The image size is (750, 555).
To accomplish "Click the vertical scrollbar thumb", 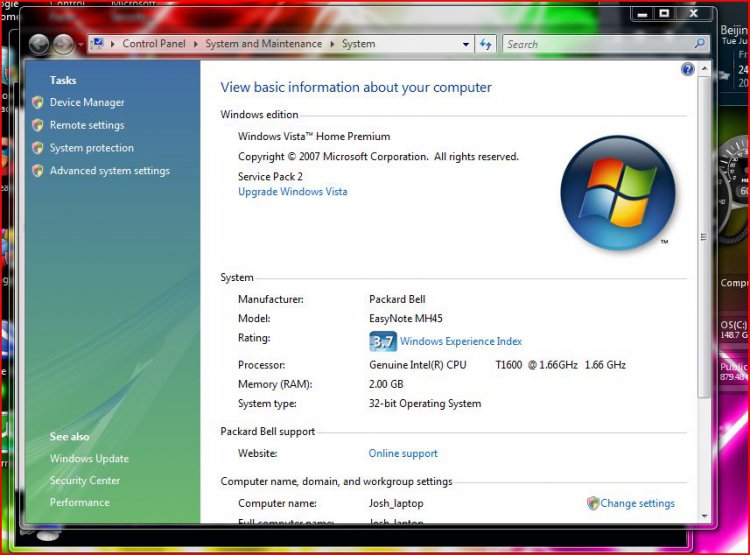I will [x=704, y=236].
